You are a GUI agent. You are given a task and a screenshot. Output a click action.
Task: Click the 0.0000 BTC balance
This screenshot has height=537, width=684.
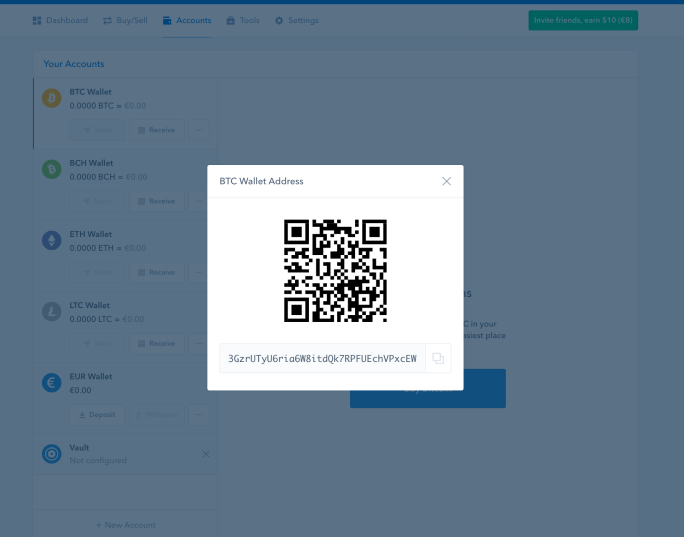(91, 106)
